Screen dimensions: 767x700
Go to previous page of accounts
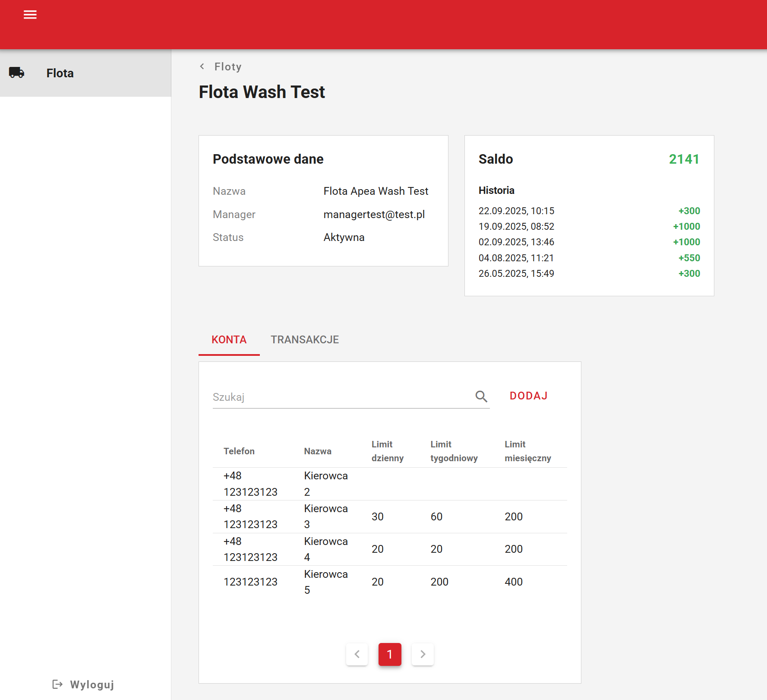357,654
